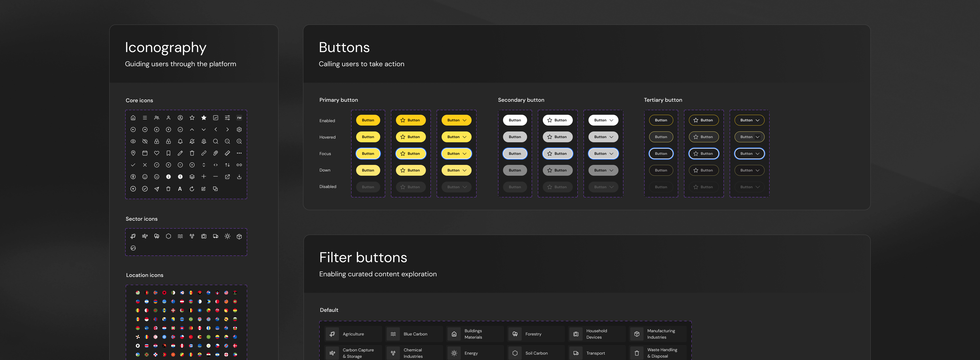Screen dimensions: 980x360
Task: Click the Brazil flag location icon
Action: (x=191, y=319)
